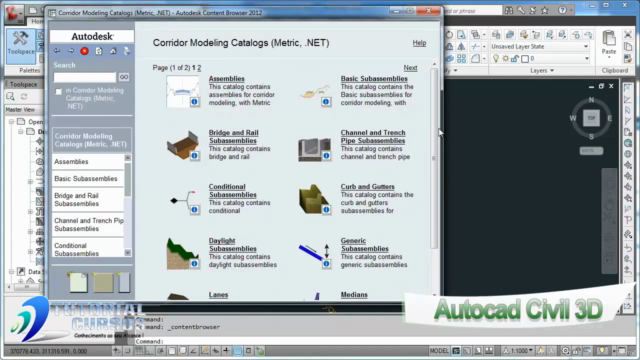The width and height of the screenshot is (640, 360).
Task: Go forward with the Content Browser forward arrow
Action: point(71,51)
